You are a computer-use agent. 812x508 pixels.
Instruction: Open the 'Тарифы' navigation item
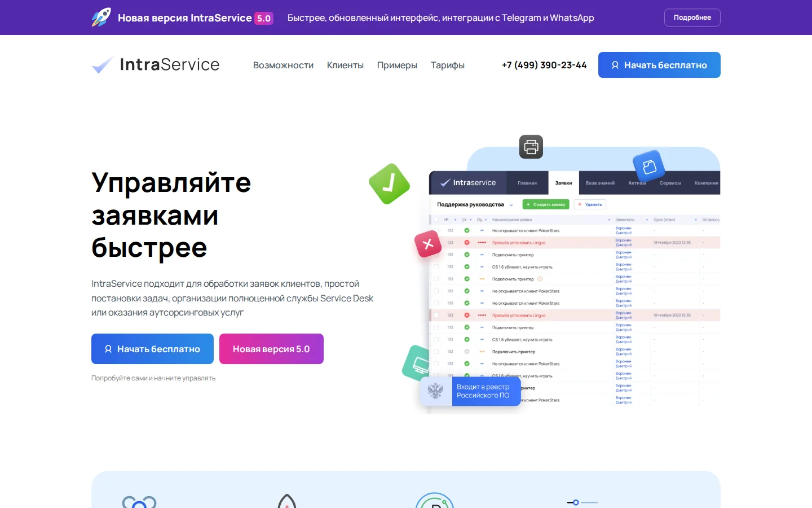pos(448,65)
